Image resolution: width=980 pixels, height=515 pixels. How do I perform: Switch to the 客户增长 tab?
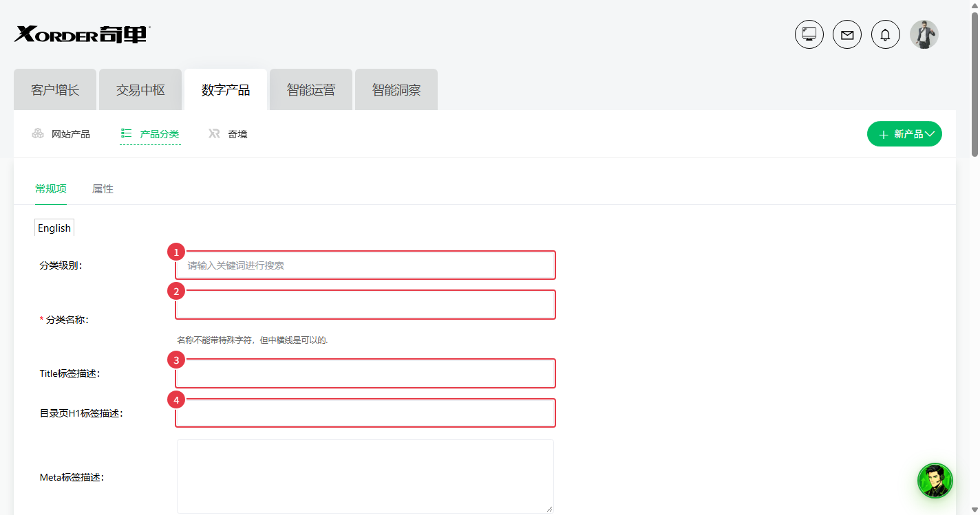click(55, 90)
